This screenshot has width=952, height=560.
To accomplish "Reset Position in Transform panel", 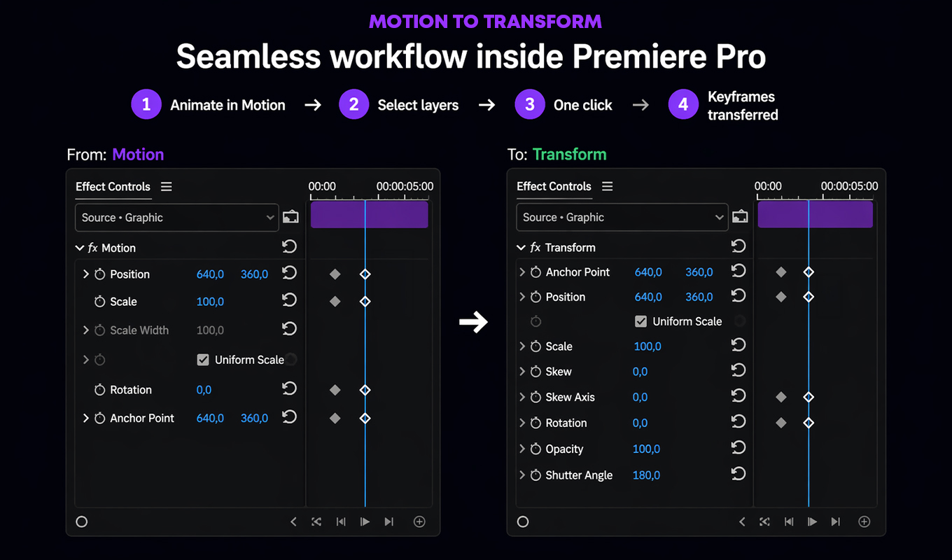I will pyautogui.click(x=738, y=296).
